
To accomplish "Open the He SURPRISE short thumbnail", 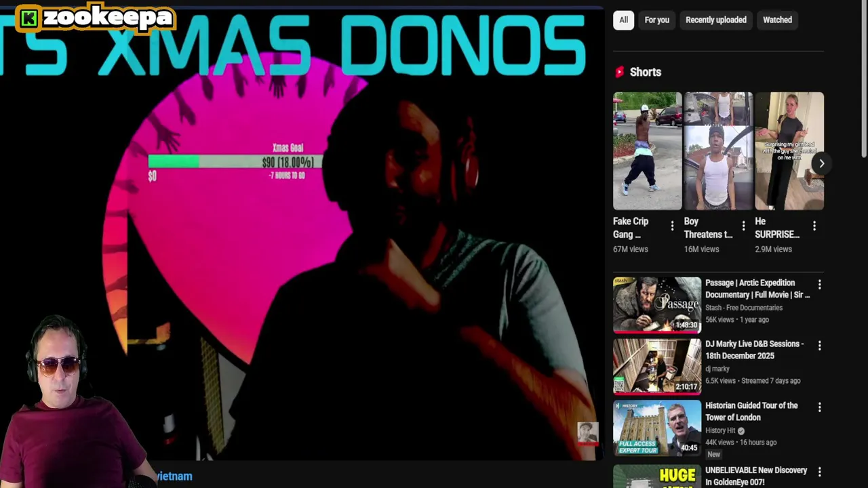I will pos(789,151).
